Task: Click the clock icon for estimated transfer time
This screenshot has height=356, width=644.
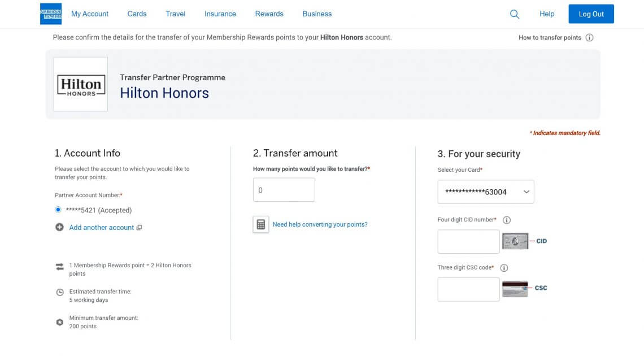Action: click(60, 292)
